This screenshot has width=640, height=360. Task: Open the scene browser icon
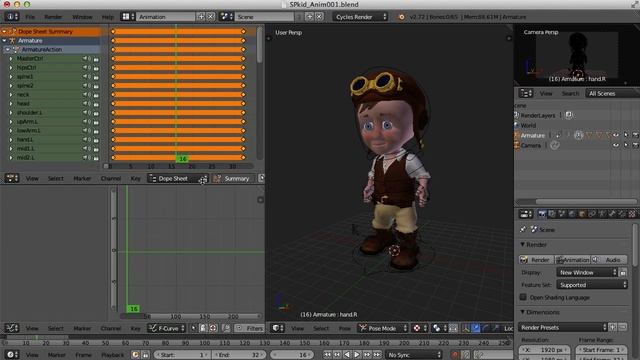[x=226, y=17]
